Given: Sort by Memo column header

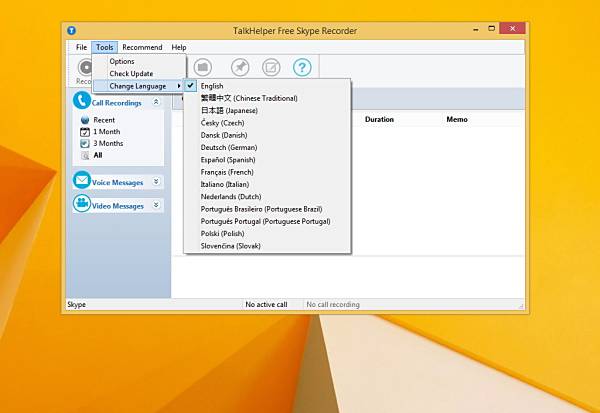Looking at the screenshot, I should [457, 119].
